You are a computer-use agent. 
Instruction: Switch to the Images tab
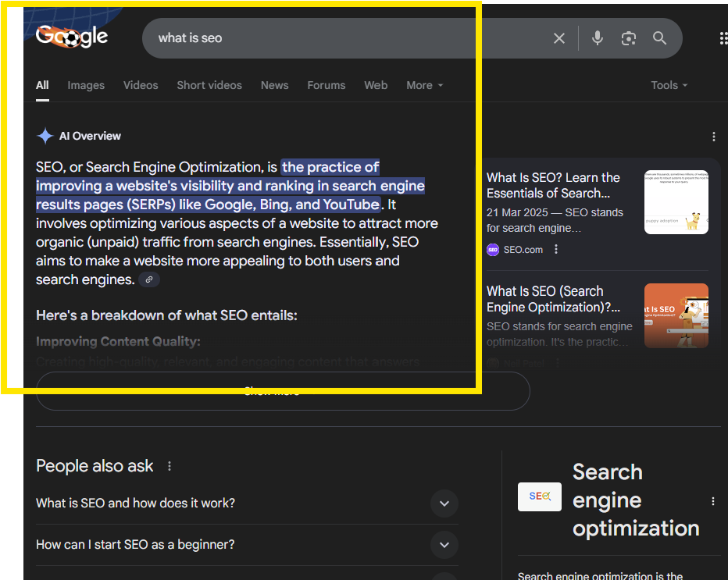coord(85,85)
